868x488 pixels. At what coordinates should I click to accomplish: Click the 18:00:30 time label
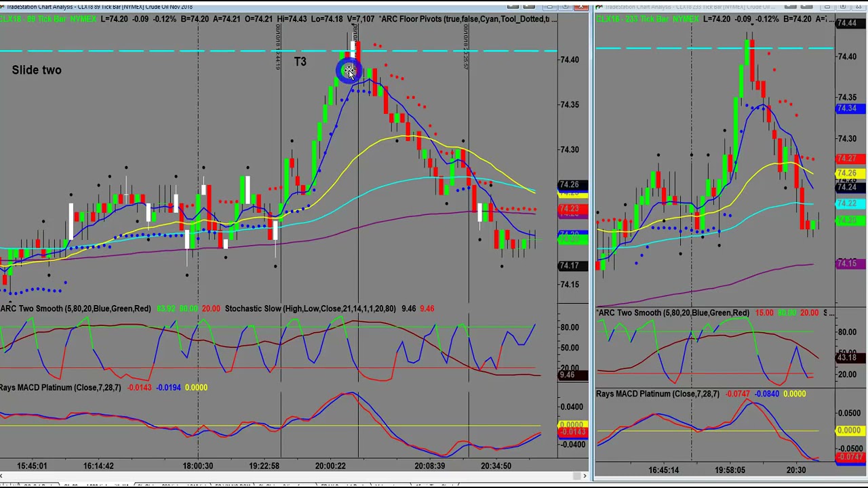(197, 466)
